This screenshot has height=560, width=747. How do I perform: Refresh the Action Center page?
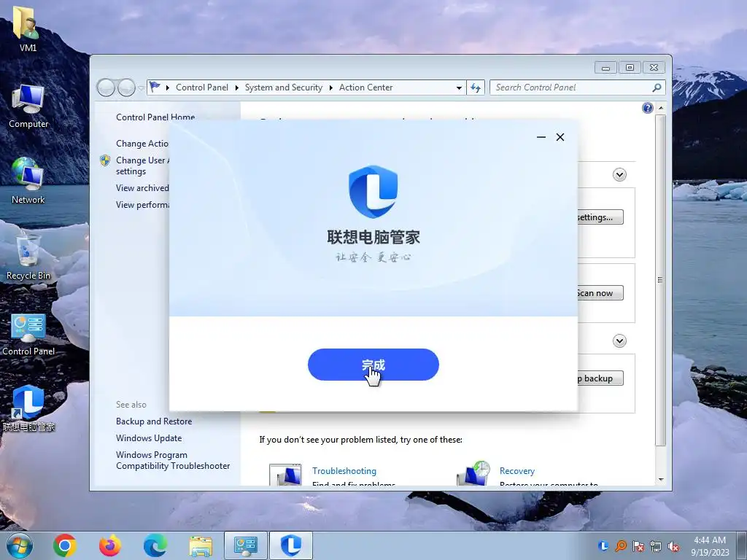476,87
